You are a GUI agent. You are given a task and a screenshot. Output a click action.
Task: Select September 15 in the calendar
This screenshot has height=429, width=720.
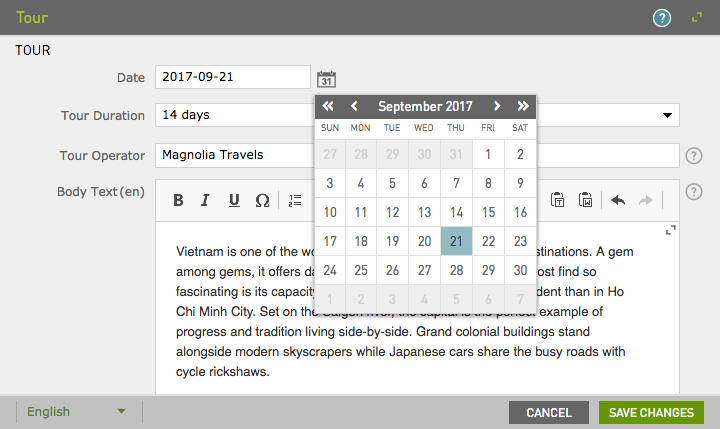tap(488, 212)
